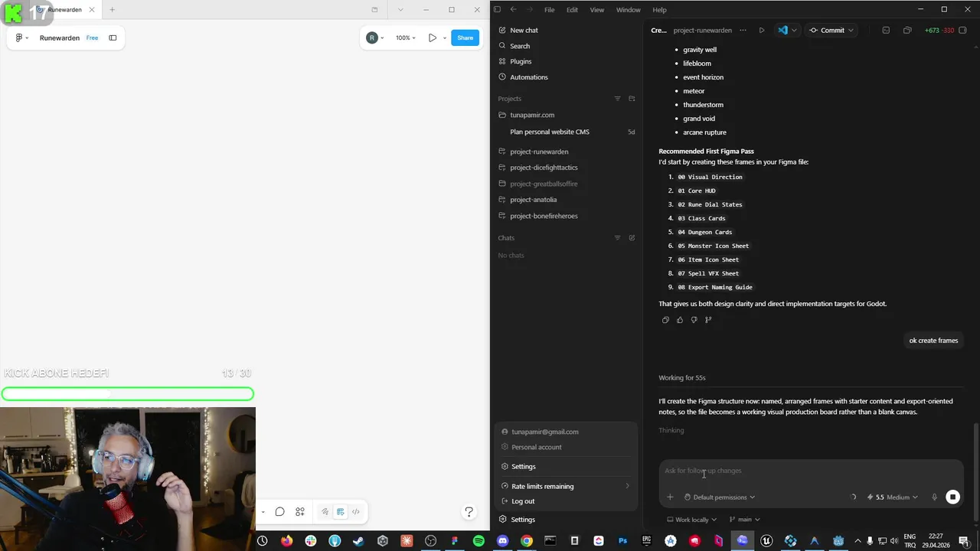Image resolution: width=980 pixels, height=551 pixels.
Task: Open the Commit dropdown button
Action: click(833, 31)
